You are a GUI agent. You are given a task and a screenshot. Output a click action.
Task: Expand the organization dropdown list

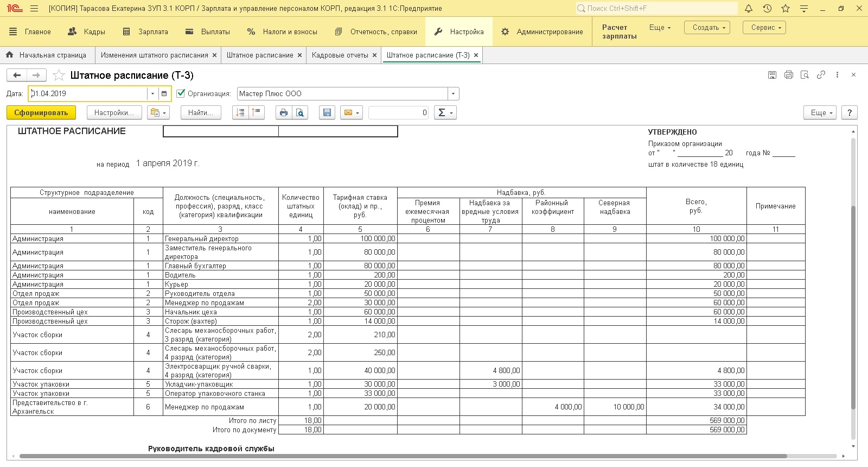click(453, 93)
